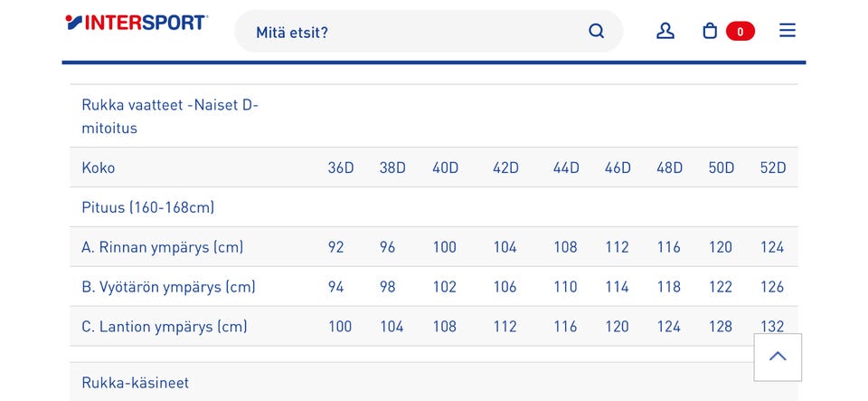Select the "C. Lantion ympärys (cm)" row label
The width and height of the screenshot is (868, 401).
click(x=165, y=327)
